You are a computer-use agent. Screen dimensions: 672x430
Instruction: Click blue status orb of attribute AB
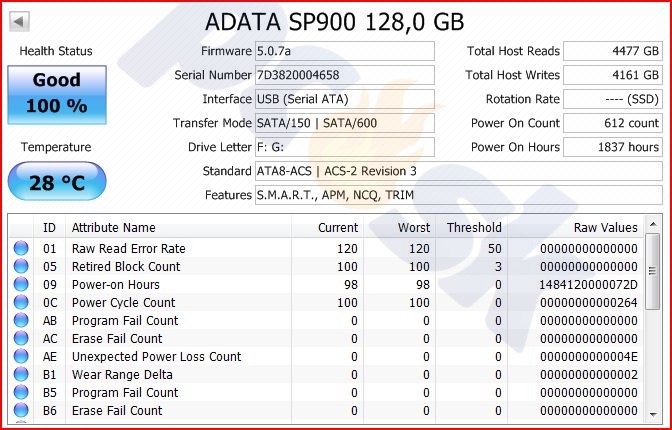[21, 320]
